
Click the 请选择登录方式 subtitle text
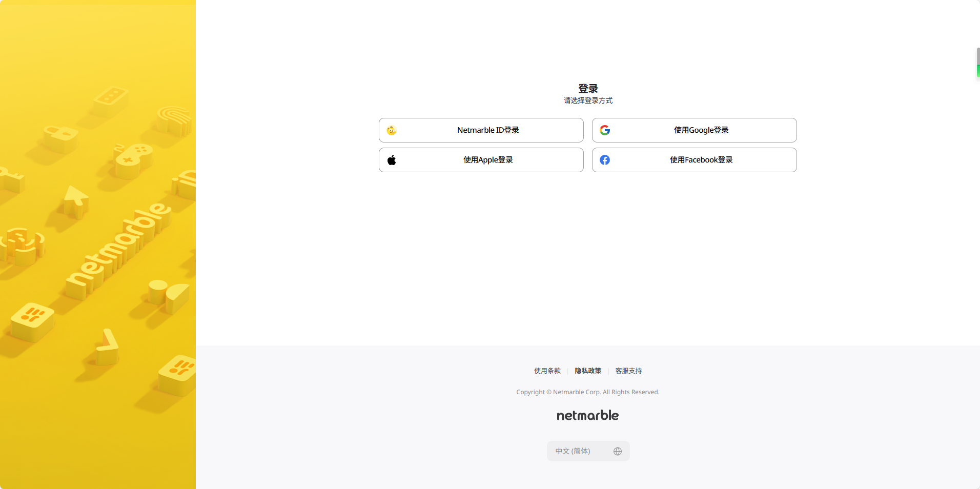coord(588,100)
